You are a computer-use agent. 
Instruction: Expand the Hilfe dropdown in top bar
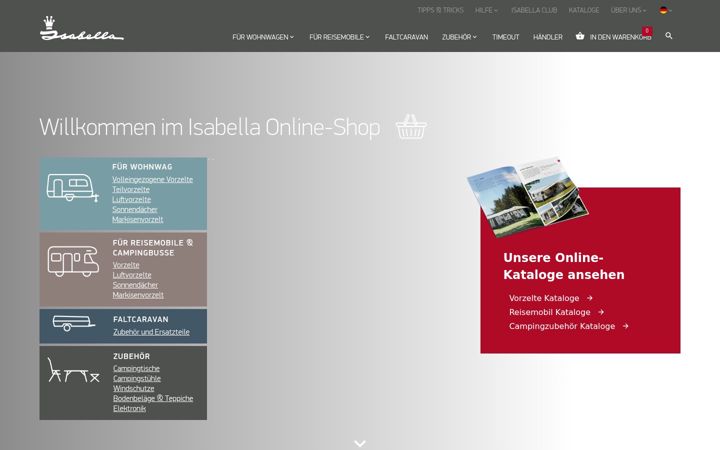click(486, 10)
